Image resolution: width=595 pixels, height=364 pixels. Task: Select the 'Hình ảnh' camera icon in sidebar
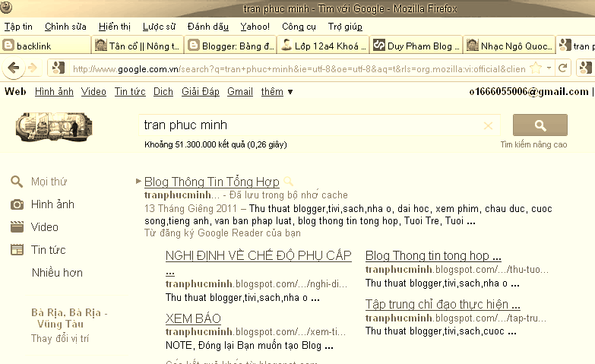click(17, 204)
